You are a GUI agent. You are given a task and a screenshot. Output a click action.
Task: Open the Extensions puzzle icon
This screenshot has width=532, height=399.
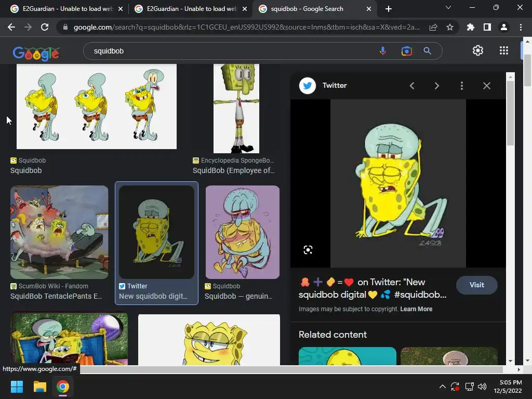(471, 27)
